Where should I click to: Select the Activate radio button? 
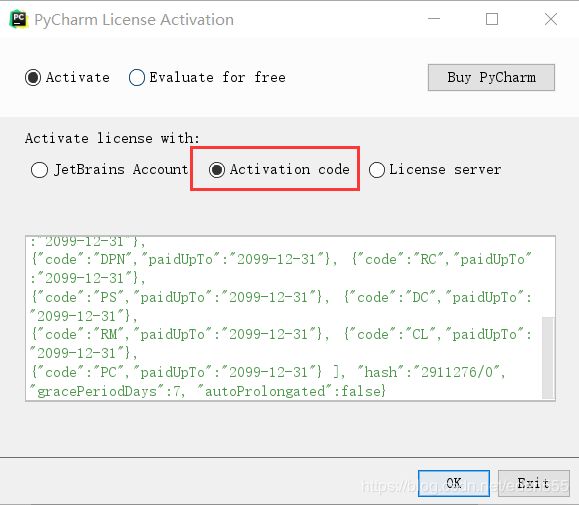coord(33,78)
